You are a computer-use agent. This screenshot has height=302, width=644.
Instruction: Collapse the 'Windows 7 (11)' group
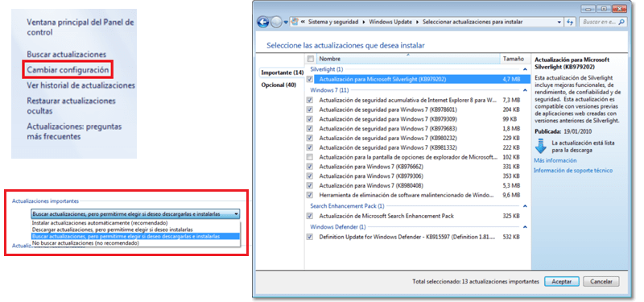tap(525, 90)
